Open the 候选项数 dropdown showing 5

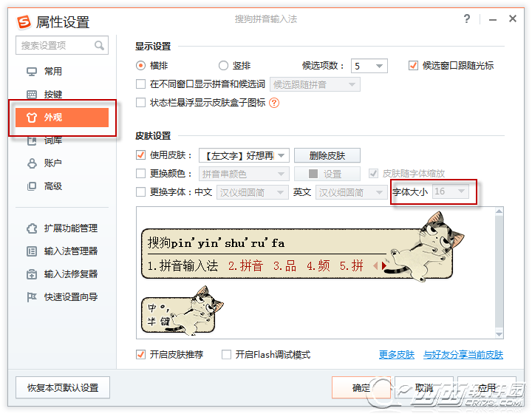coord(369,66)
